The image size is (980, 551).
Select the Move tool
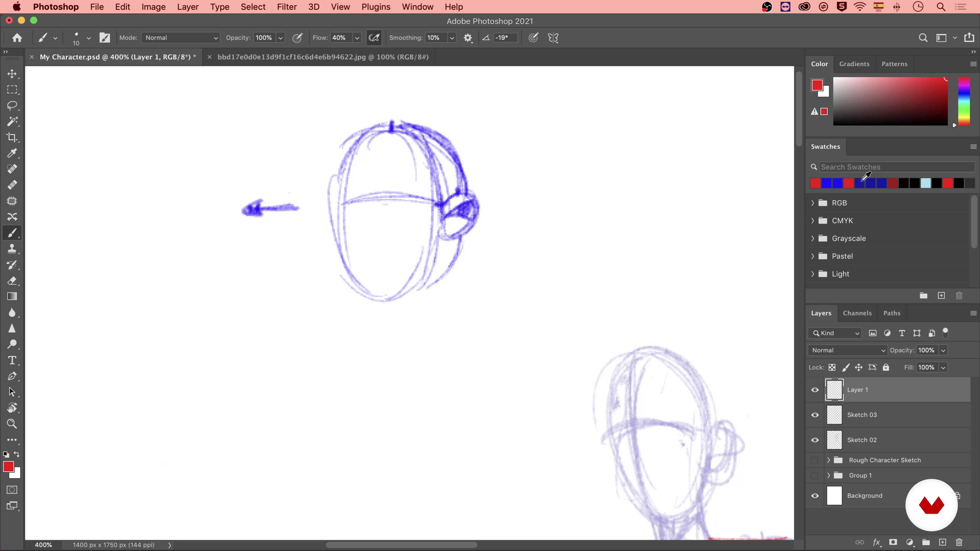pos(12,74)
